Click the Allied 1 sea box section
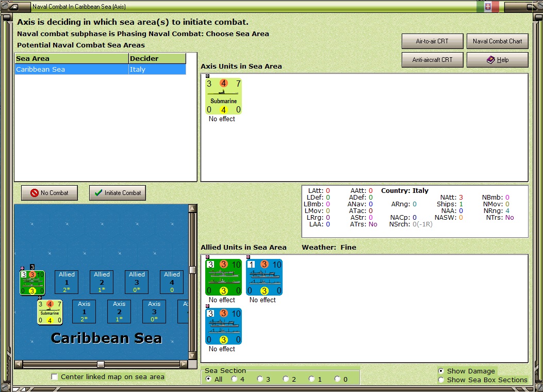 click(67, 282)
